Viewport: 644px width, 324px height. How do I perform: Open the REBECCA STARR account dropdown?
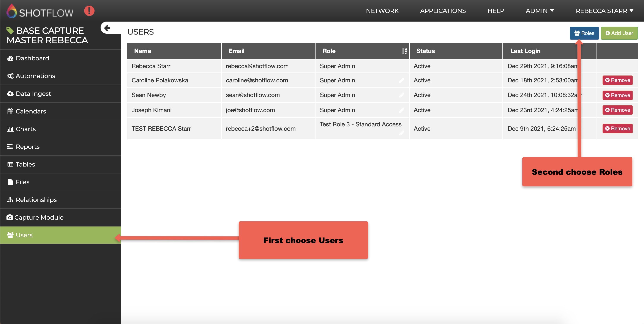click(x=604, y=11)
